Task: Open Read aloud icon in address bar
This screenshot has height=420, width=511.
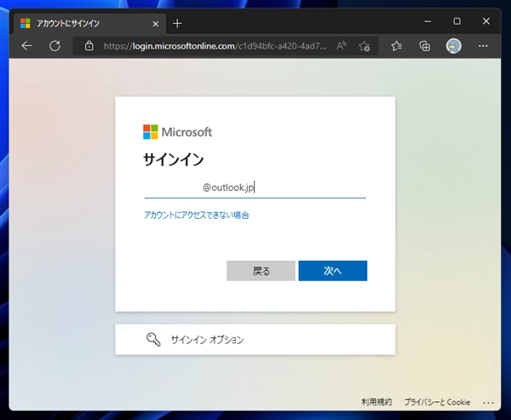Action: (342, 46)
